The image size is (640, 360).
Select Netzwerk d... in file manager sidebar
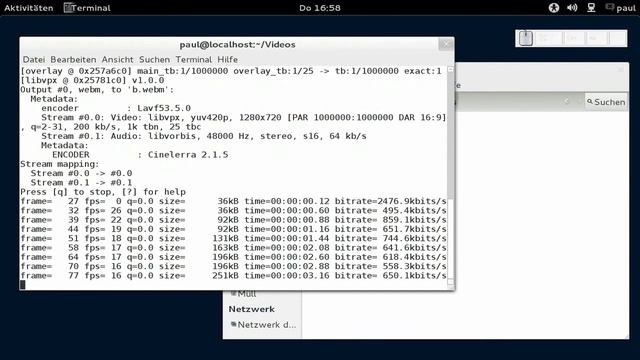click(263, 325)
